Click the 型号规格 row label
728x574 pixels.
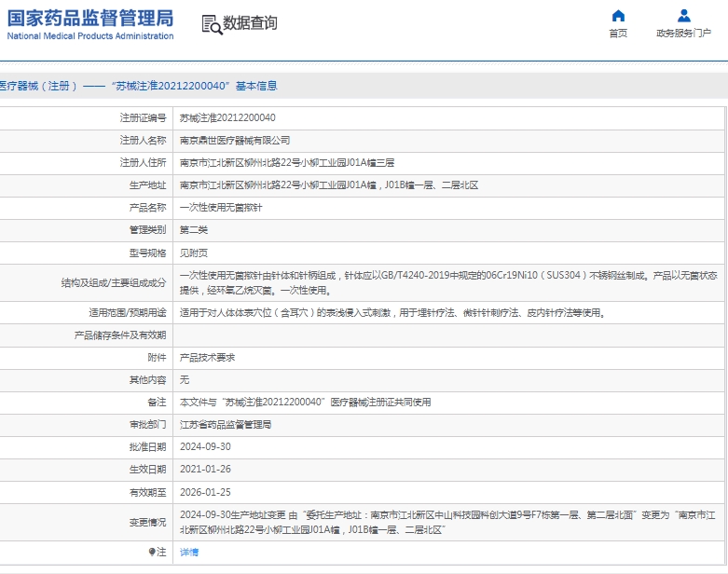(147, 253)
